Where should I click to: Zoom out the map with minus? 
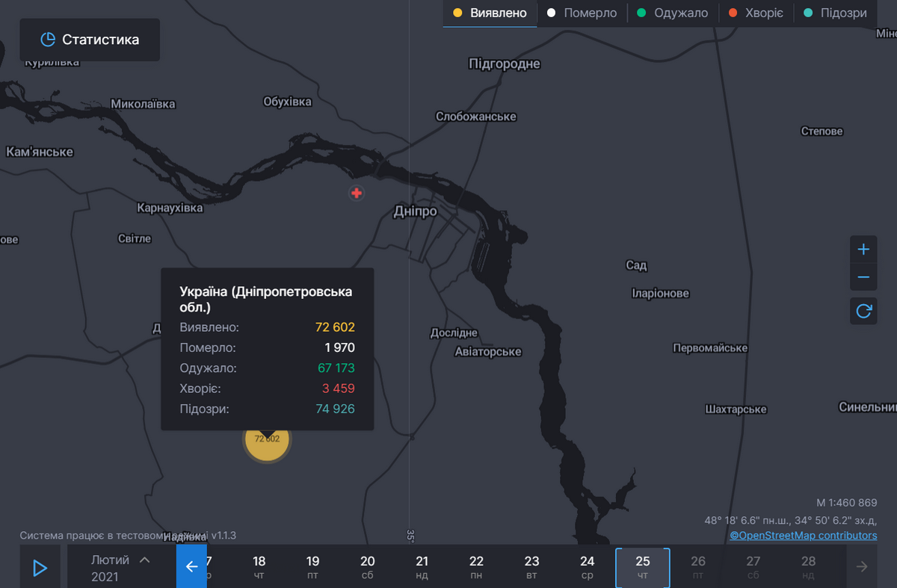pyautogui.click(x=863, y=277)
